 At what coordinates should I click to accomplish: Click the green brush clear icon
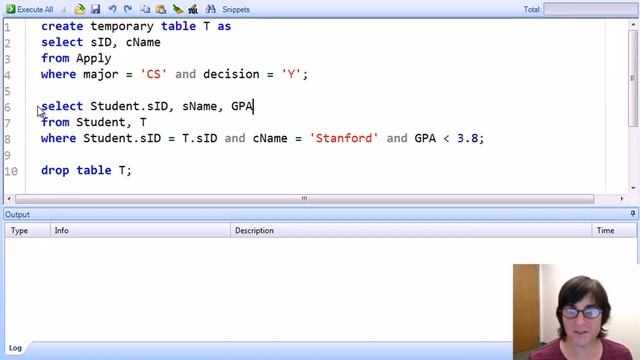(x=178, y=9)
